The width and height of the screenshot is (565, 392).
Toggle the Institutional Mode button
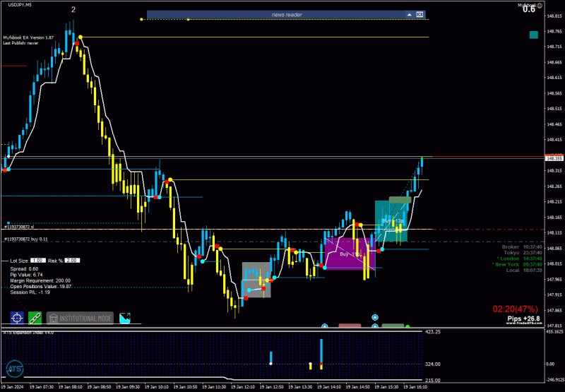point(80,318)
